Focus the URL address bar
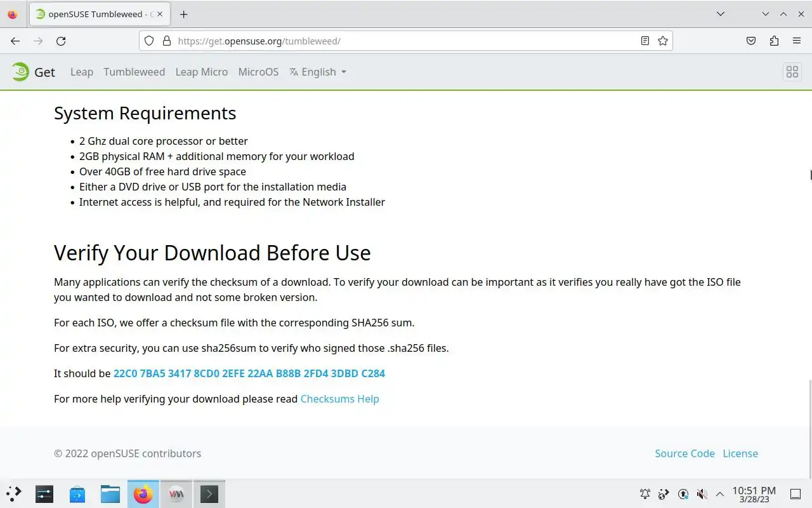Screen dimensions: 812x508 [x=406, y=41]
